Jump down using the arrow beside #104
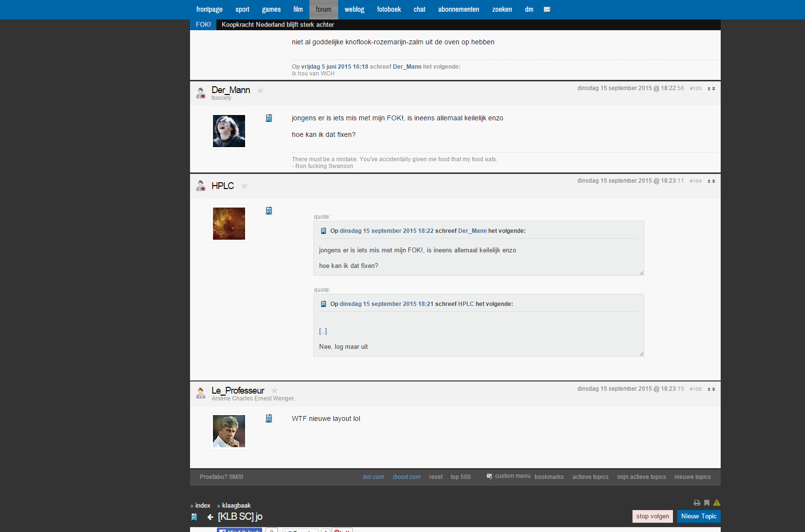The width and height of the screenshot is (805, 532). pyautogui.click(x=713, y=181)
